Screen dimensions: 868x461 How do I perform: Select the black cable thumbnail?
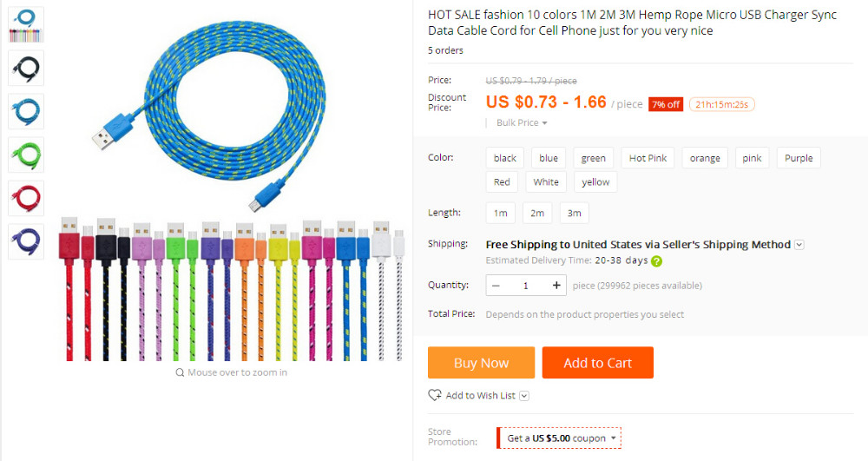pos(26,68)
